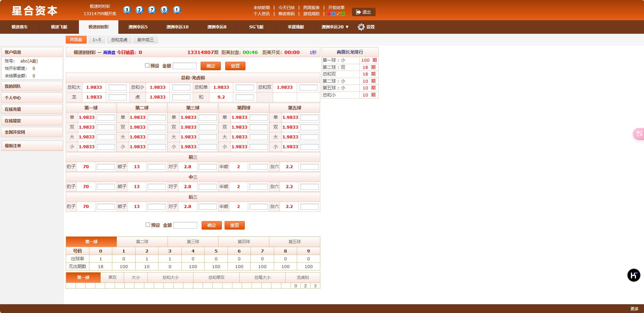Expand the 我的团队 sidebar section
The image size is (644, 313).
pos(32,86)
